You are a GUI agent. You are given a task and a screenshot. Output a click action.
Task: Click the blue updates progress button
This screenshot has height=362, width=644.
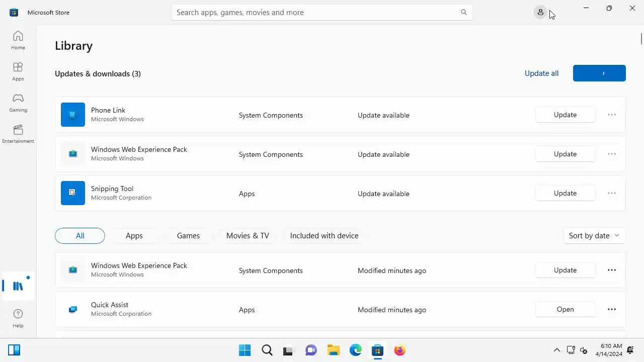pos(599,73)
